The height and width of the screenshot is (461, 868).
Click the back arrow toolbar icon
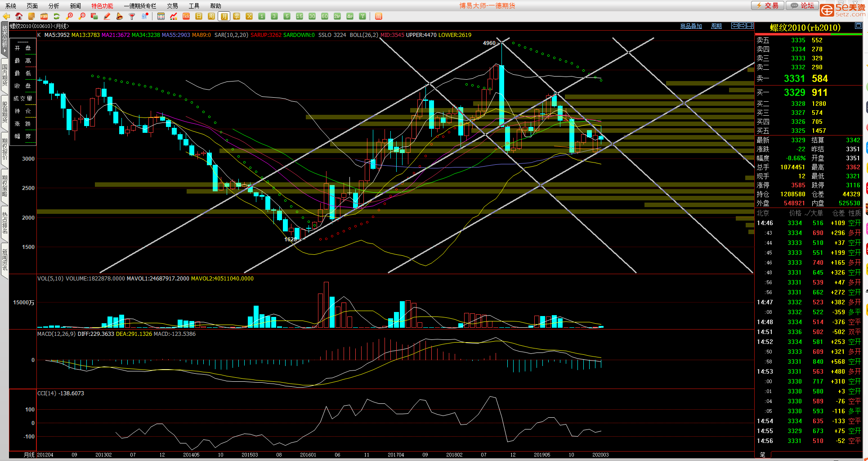click(6, 16)
